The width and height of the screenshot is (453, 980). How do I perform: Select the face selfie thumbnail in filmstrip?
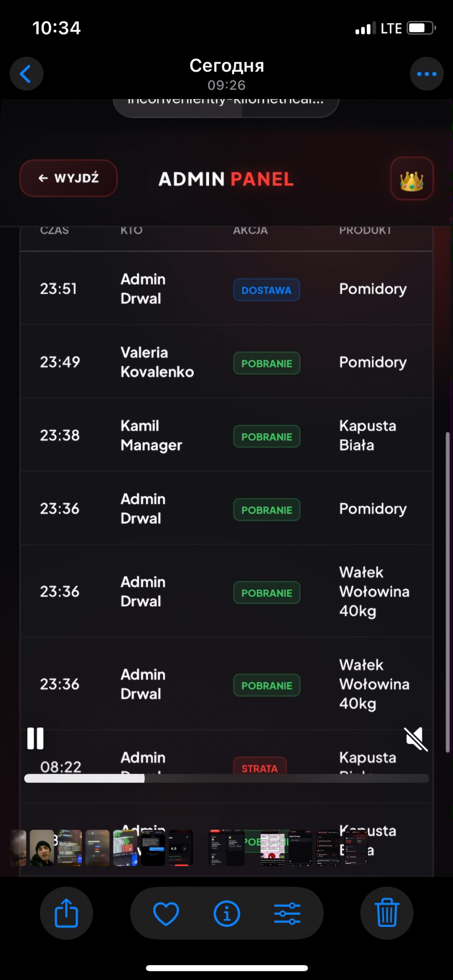42,848
